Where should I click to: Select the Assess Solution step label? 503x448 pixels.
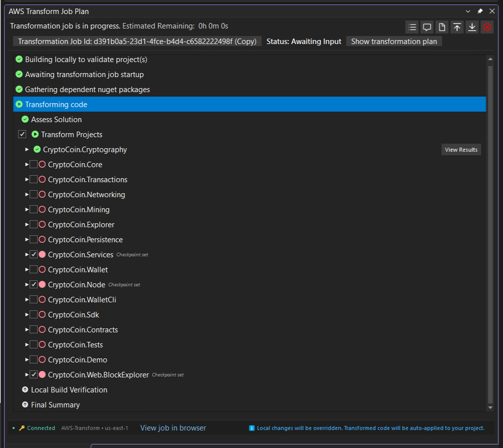point(57,119)
